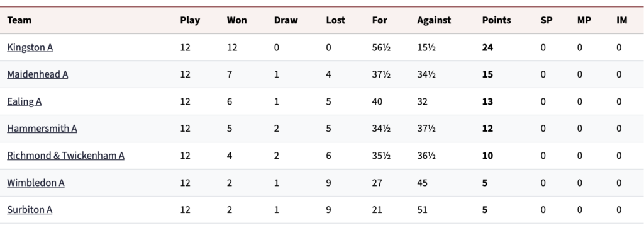Image resolution: width=644 pixels, height=230 pixels.
Task: Click the Won column header
Action: [237, 20]
